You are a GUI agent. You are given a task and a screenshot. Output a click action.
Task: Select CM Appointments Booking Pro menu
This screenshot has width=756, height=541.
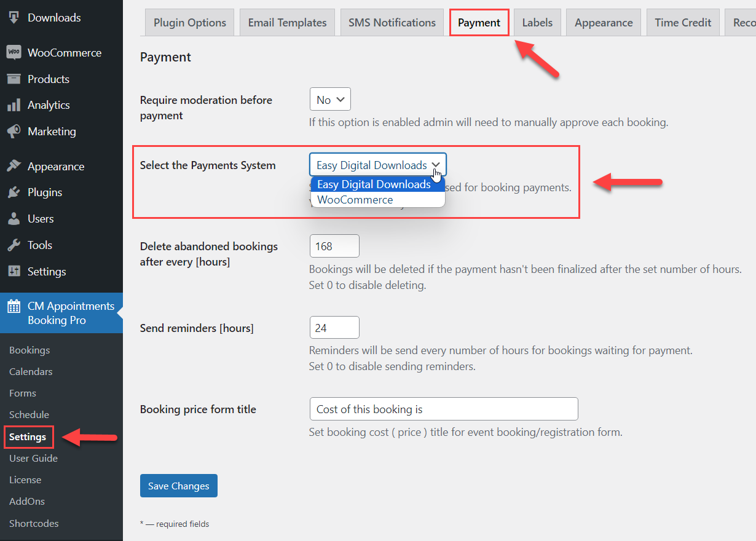[x=61, y=313]
